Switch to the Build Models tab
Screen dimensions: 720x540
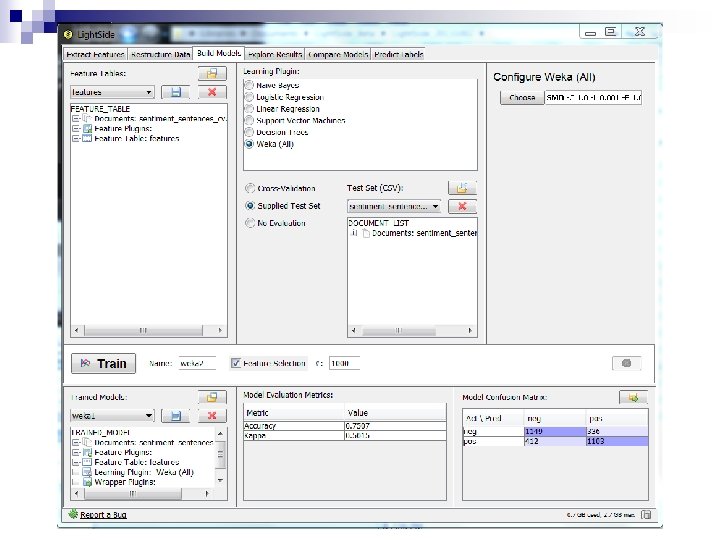click(x=219, y=53)
